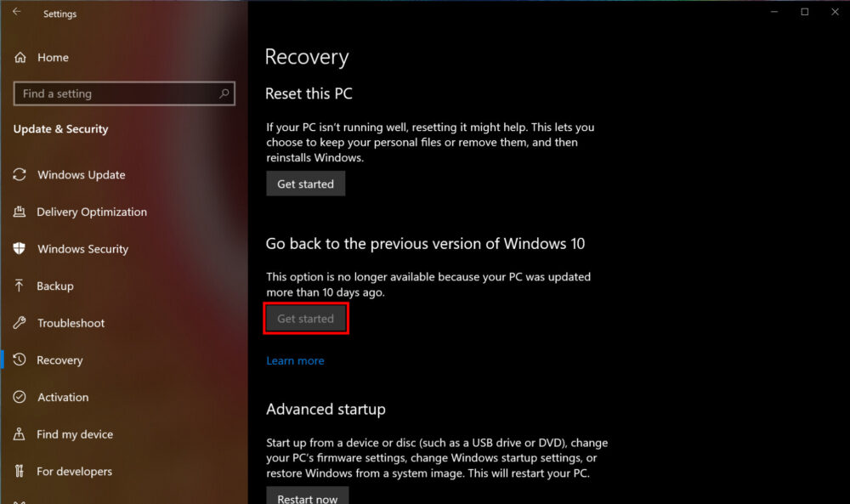Click the Delivery Optimization icon
The width and height of the screenshot is (850, 504).
(x=20, y=212)
